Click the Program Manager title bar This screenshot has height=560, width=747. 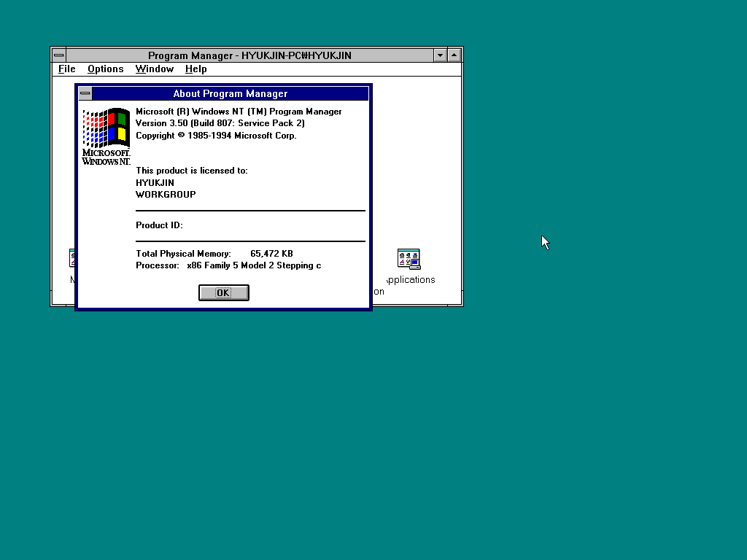pos(249,55)
